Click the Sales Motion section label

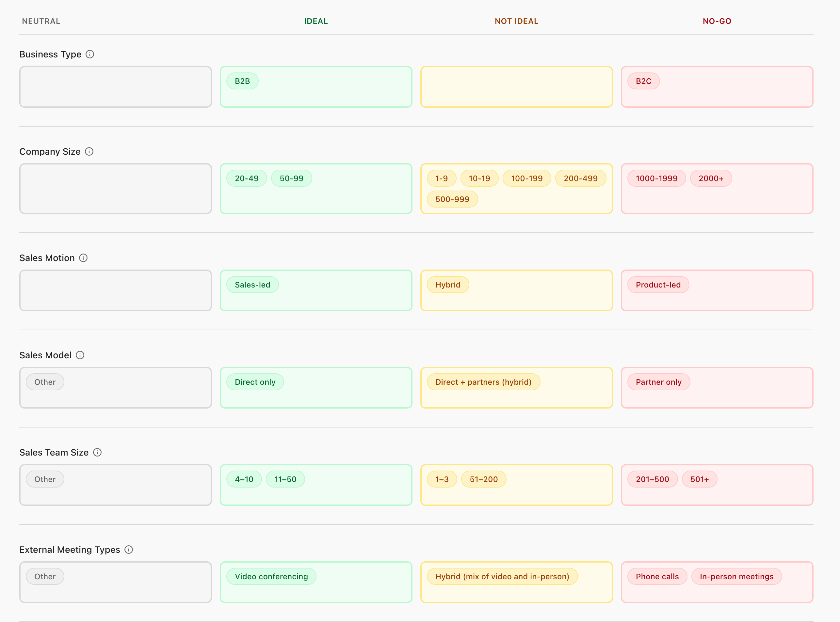[x=47, y=258]
